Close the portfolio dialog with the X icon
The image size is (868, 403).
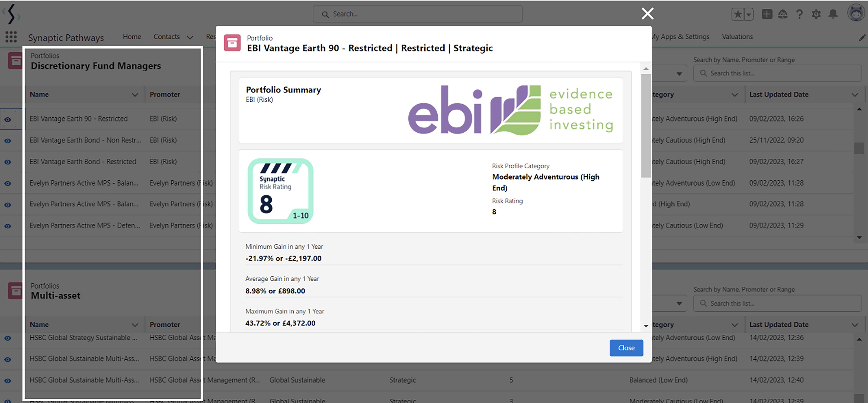[647, 14]
